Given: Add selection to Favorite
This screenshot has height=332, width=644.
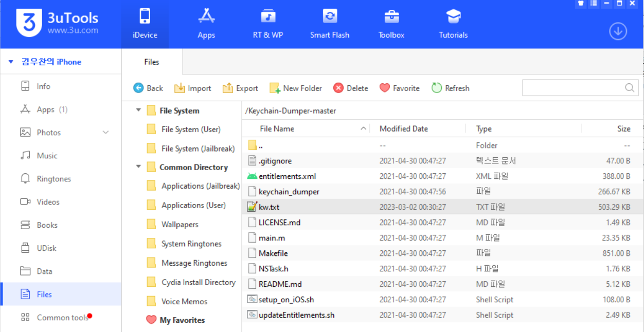Looking at the screenshot, I should click(x=400, y=88).
